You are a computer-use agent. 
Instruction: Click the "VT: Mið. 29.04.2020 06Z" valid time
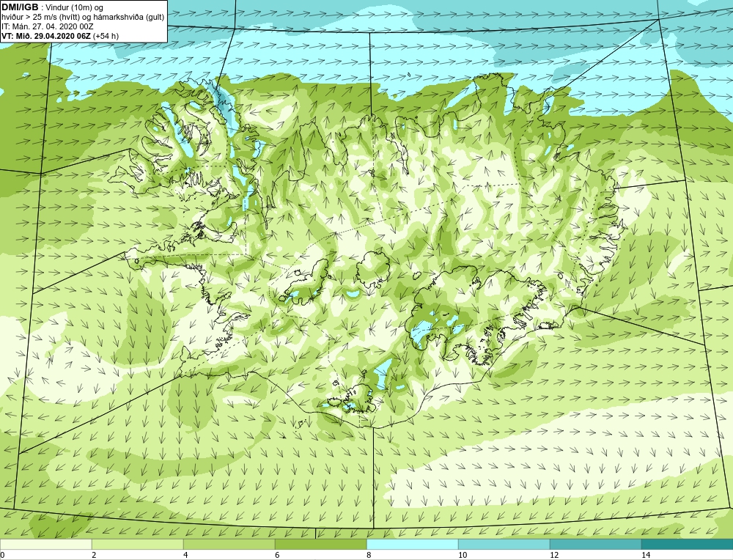(x=47, y=36)
